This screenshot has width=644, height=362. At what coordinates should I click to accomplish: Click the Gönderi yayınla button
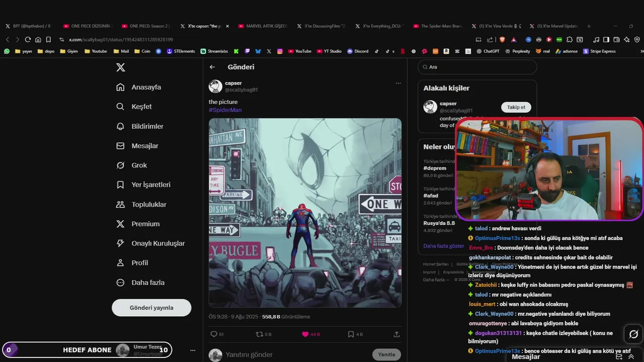[x=151, y=308]
